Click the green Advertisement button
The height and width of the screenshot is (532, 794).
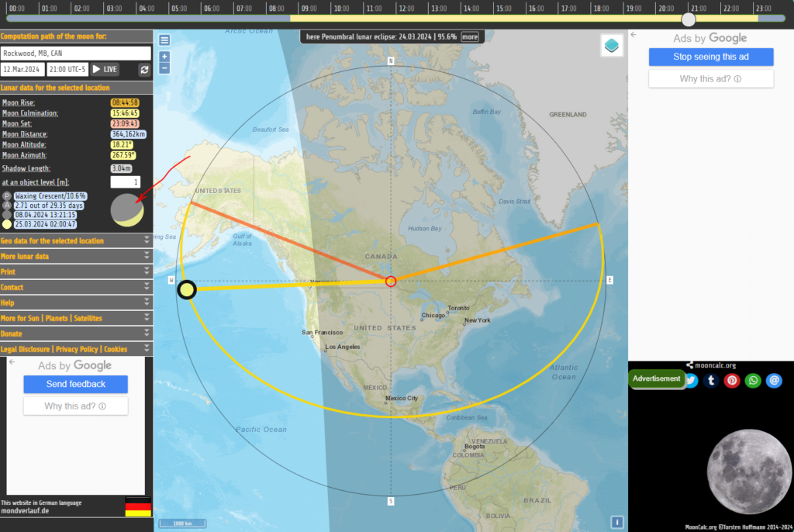pyautogui.click(x=656, y=378)
